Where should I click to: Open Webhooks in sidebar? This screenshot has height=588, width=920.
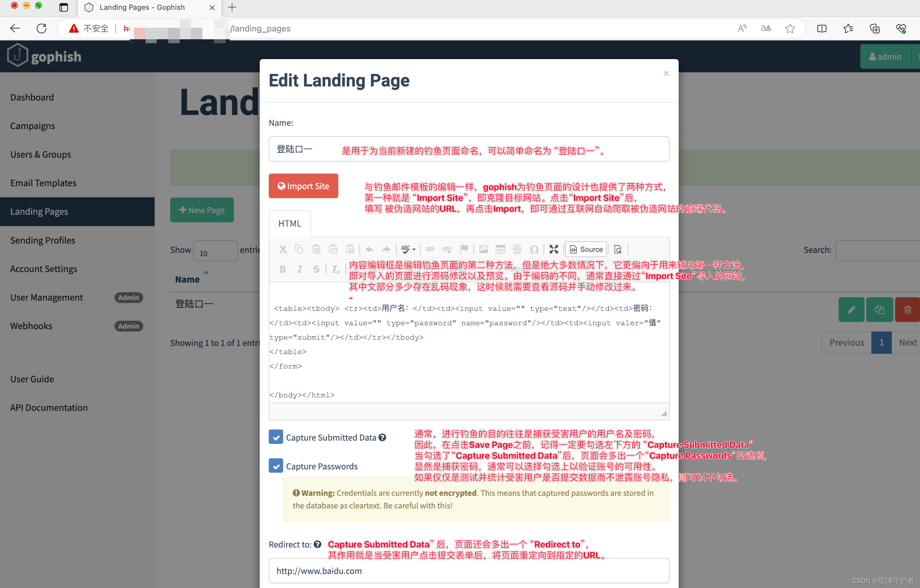(31, 326)
